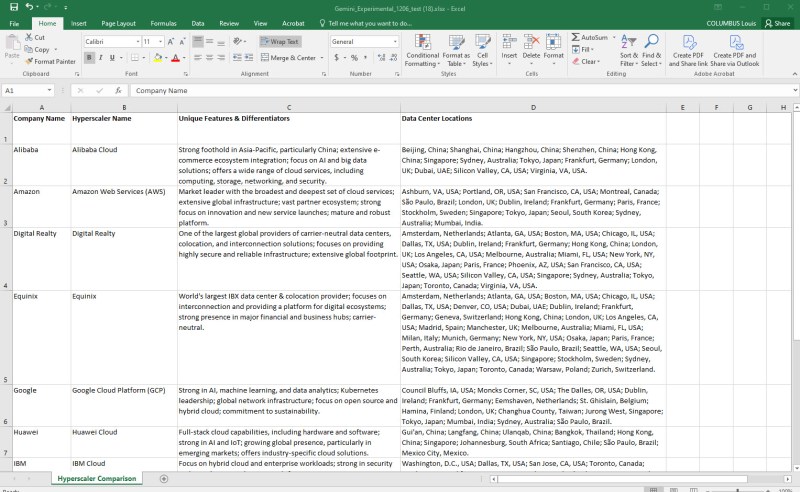800x492 pixels.
Task: Switch to the Formulas tab
Action: click(163, 23)
